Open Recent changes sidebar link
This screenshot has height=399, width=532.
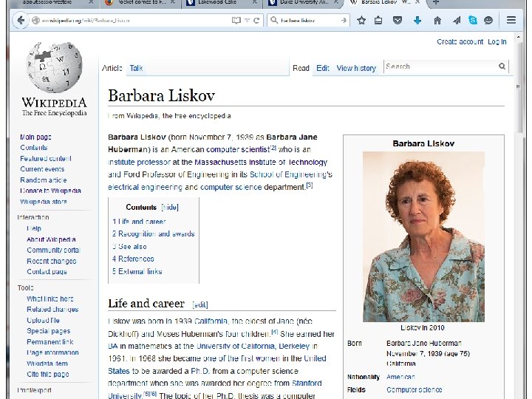[52, 262]
